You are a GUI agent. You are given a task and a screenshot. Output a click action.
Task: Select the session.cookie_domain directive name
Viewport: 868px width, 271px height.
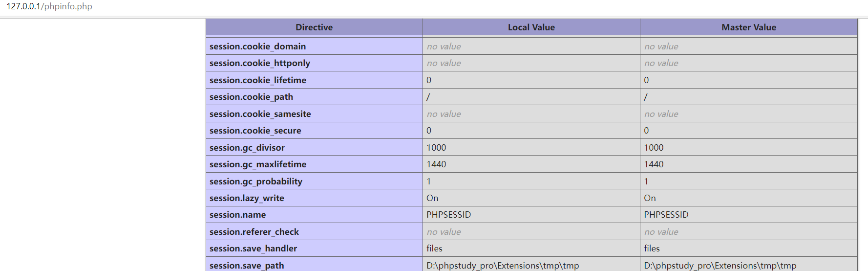coord(257,46)
